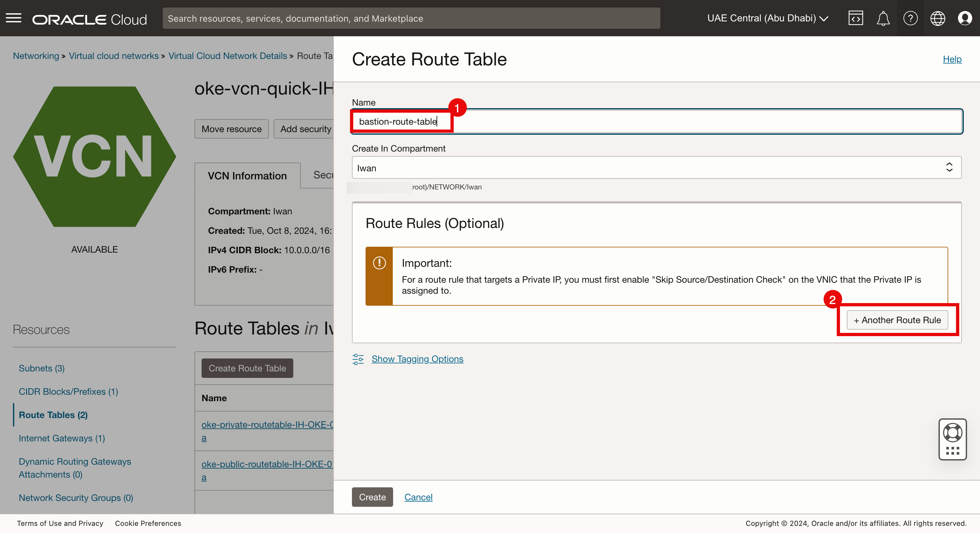Open Subnets in Resources list
The height and width of the screenshot is (533, 980).
point(41,368)
